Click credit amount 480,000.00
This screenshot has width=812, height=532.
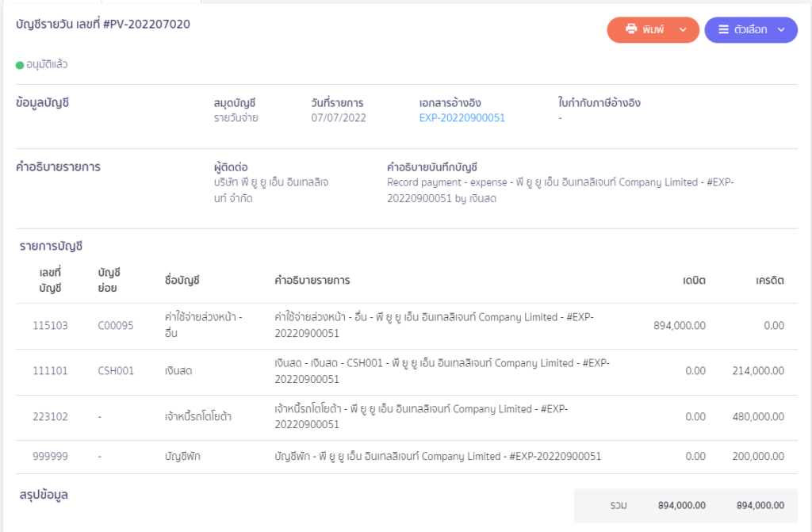click(758, 416)
